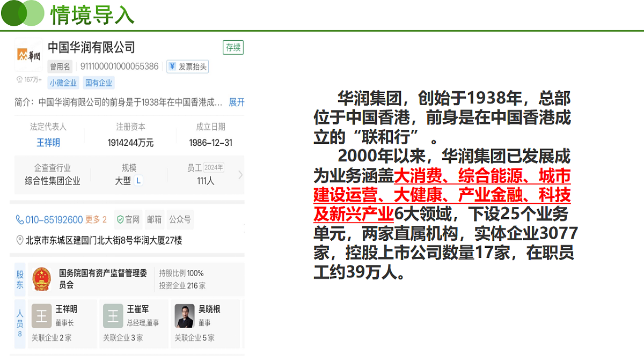Click the 邮箱 button

(155, 219)
